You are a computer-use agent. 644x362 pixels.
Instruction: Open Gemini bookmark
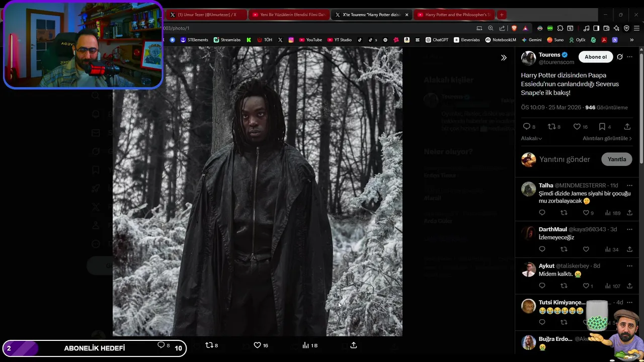tap(532, 40)
